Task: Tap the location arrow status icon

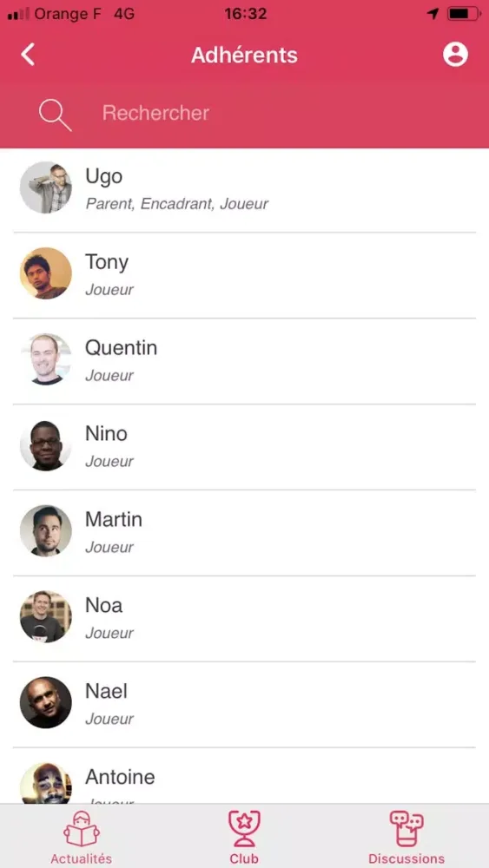Action: 433,14
